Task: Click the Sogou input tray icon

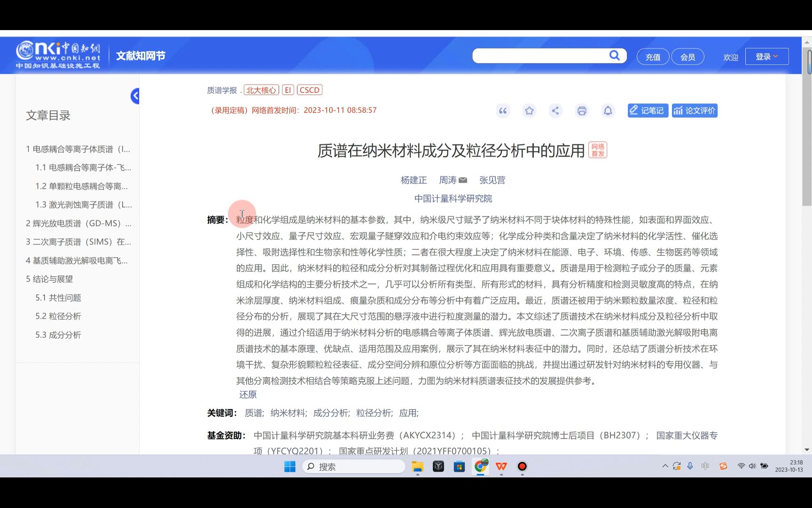Action: (723, 466)
